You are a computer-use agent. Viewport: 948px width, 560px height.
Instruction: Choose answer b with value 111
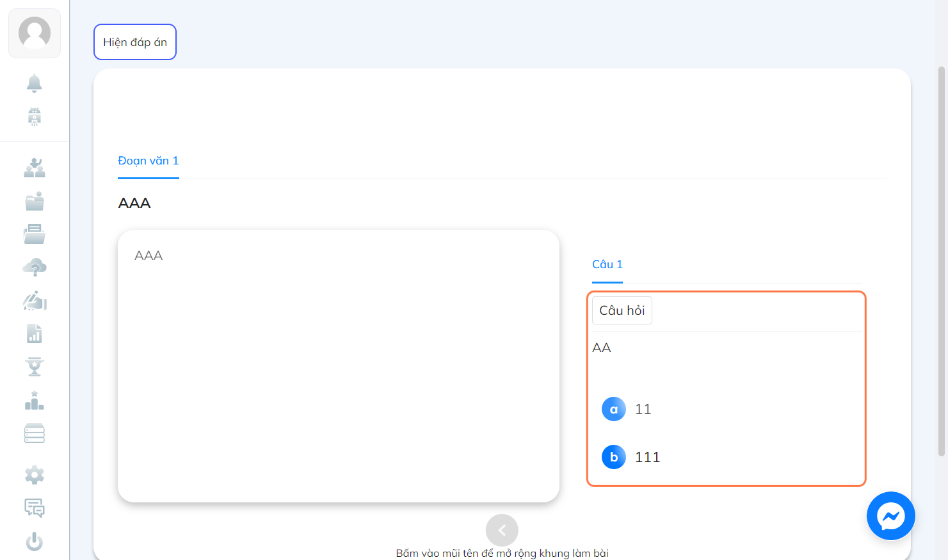point(631,457)
